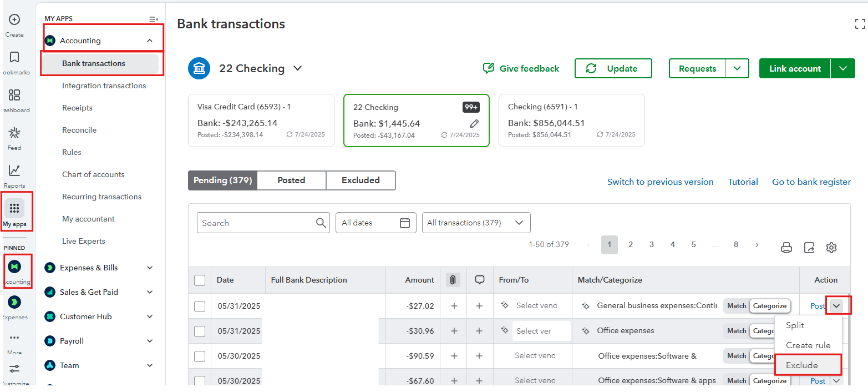Tick the select-all checkbox in table header
The height and width of the screenshot is (392, 868).
(x=200, y=280)
